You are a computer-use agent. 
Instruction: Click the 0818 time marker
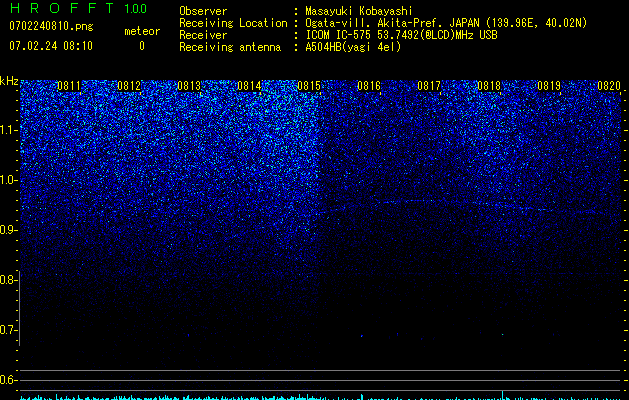click(489, 86)
